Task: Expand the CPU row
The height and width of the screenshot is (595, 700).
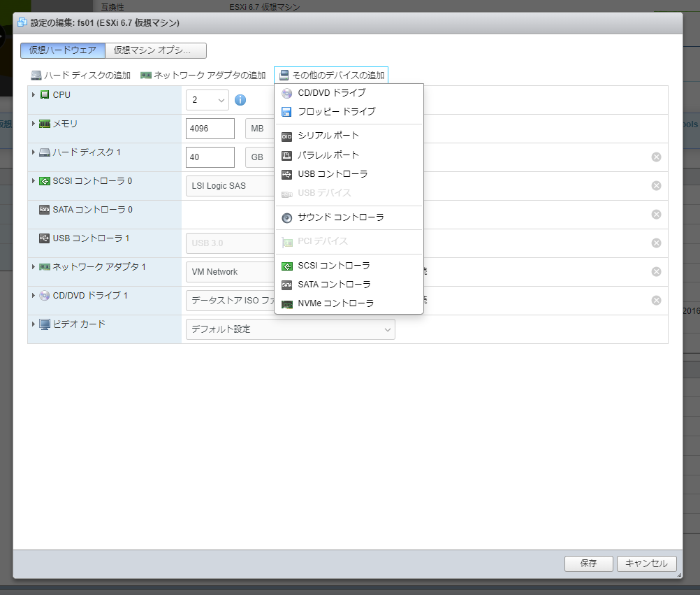Action: [x=33, y=94]
